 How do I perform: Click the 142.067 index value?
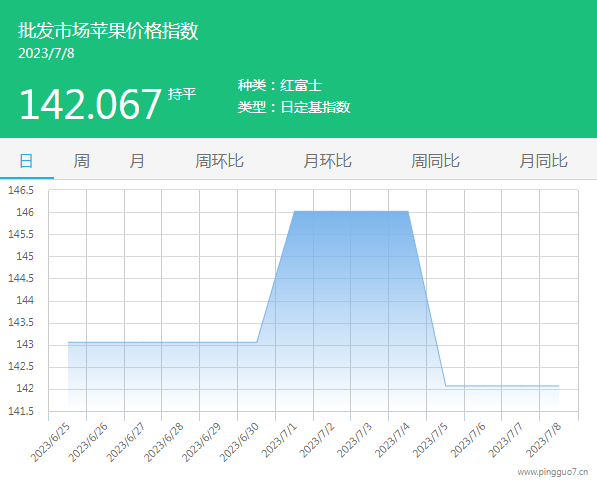(x=91, y=104)
